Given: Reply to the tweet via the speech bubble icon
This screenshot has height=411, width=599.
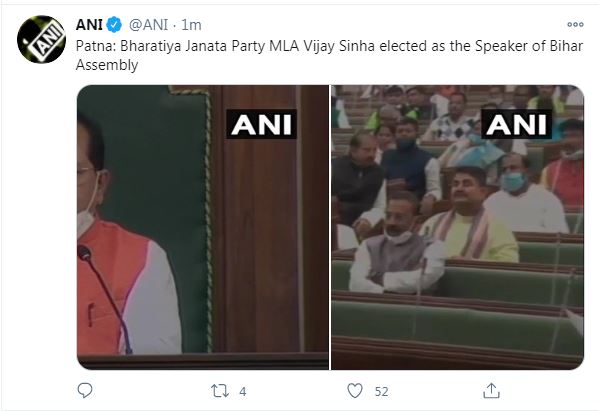Looking at the screenshot, I should (x=85, y=391).
